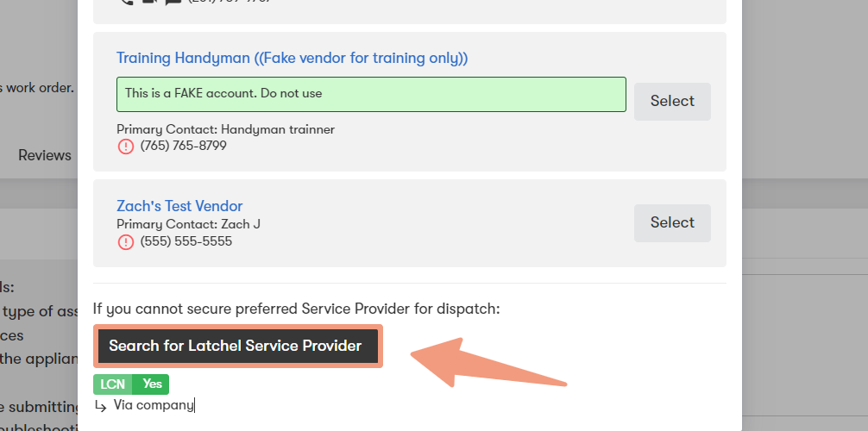Click the Via company text
This screenshot has height=431, width=868.
[154, 405]
